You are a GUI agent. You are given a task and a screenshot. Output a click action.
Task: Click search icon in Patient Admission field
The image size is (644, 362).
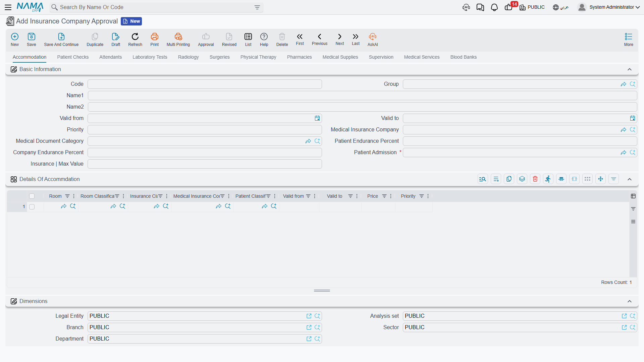pos(633,153)
